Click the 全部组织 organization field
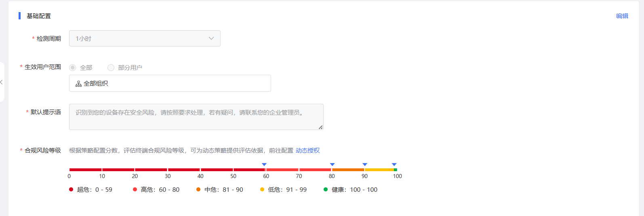 pos(170,83)
